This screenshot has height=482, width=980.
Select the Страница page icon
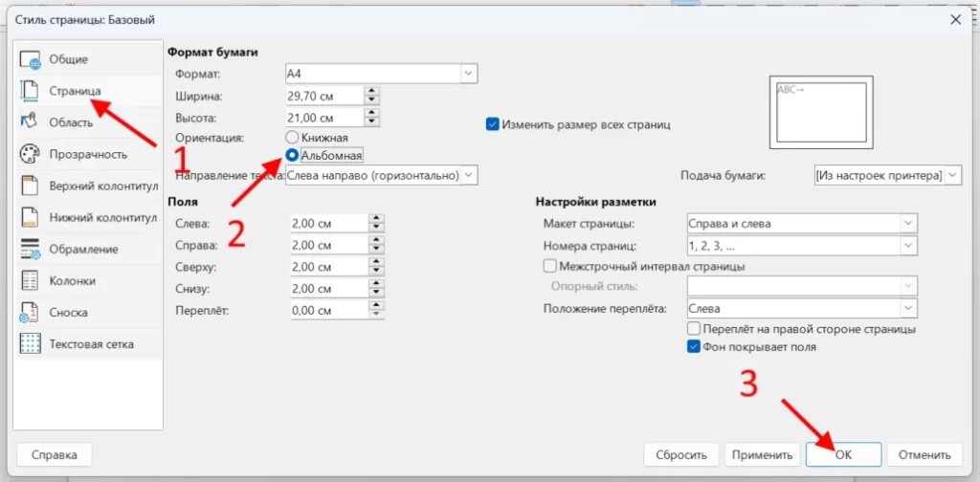30,91
